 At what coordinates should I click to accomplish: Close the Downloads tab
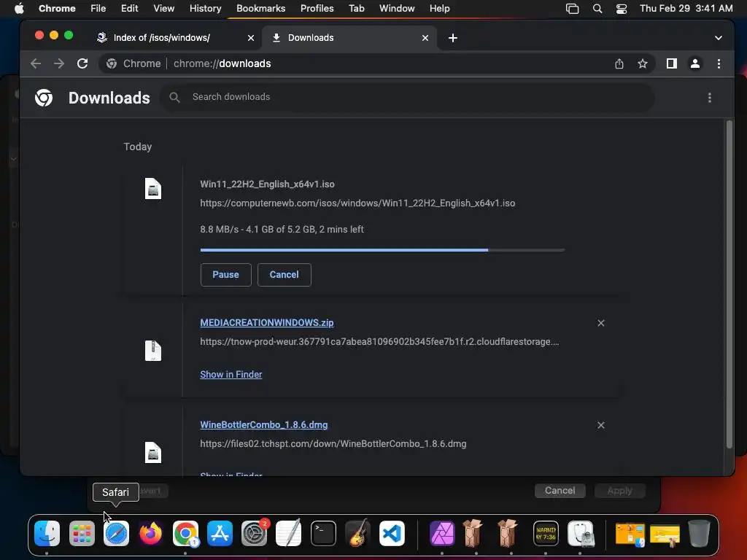(425, 38)
